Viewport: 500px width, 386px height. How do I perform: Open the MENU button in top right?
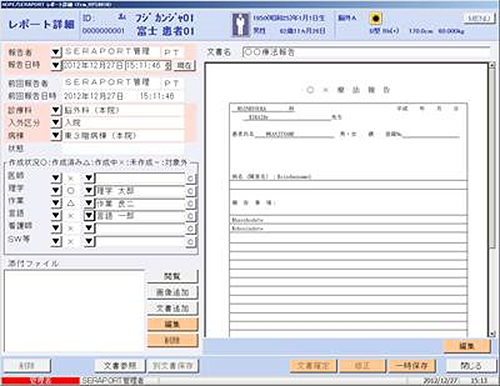479,18
